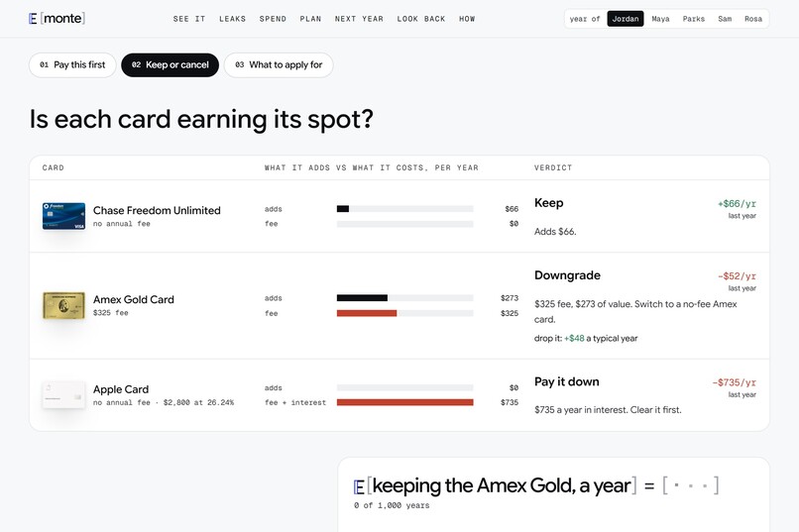Click the Apple Card red interest bar
Image resolution: width=799 pixels, height=532 pixels.
pos(405,402)
